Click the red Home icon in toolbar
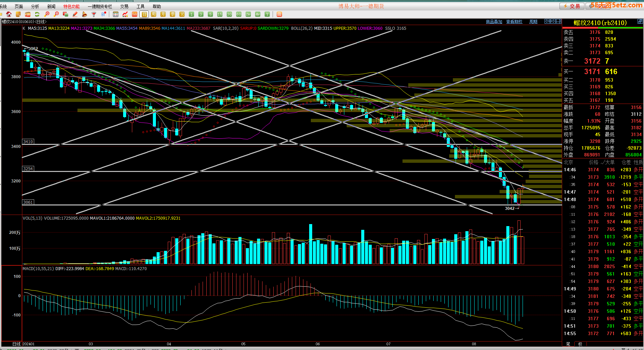This screenshot has width=644, height=350. pos(9,14)
